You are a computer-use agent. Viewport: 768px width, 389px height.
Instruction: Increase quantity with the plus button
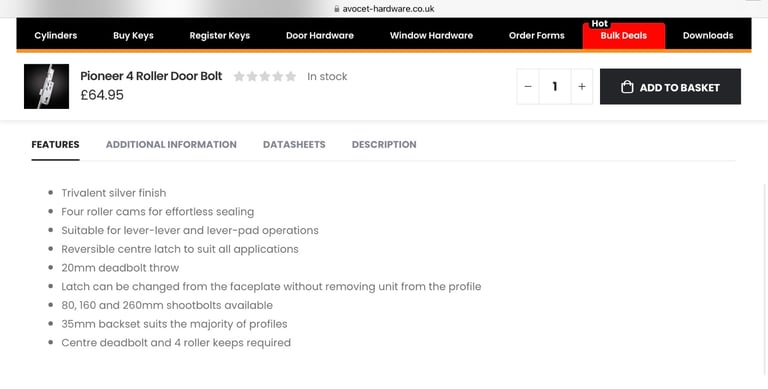(582, 87)
